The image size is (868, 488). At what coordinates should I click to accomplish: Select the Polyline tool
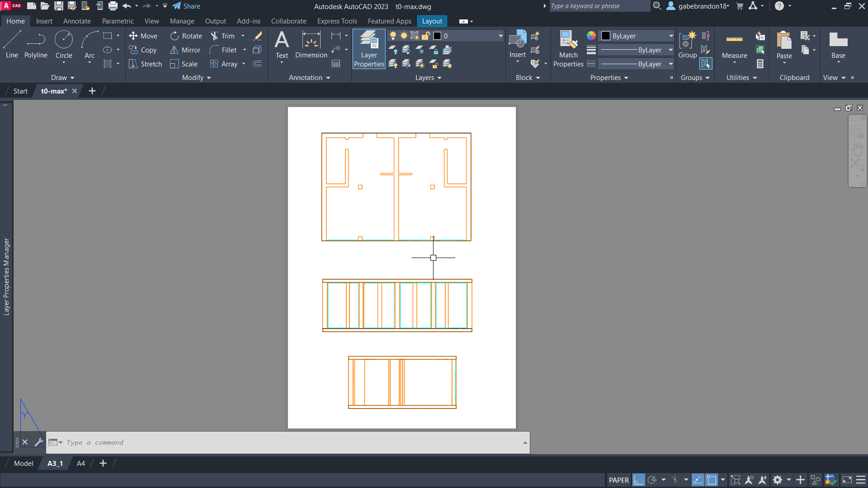click(36, 43)
